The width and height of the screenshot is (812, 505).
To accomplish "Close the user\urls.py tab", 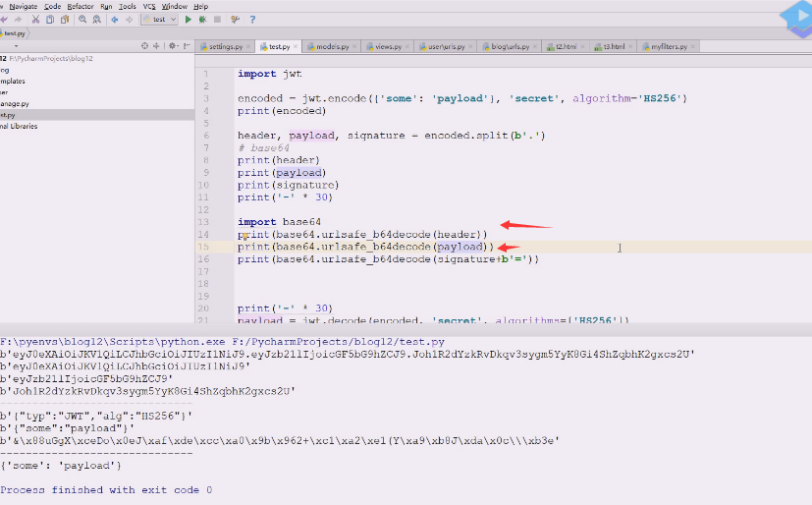I will pos(470,46).
